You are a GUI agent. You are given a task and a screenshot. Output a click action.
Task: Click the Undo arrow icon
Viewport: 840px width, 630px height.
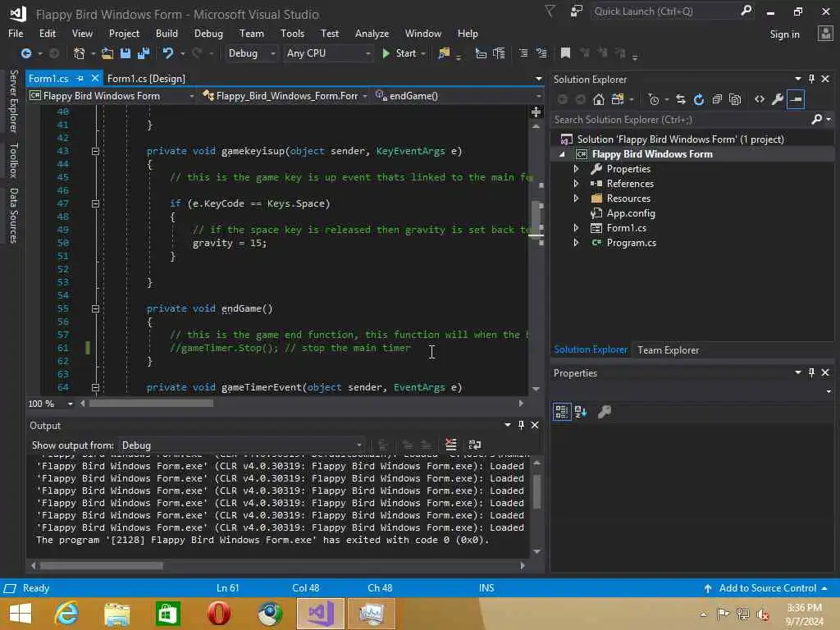(168, 53)
